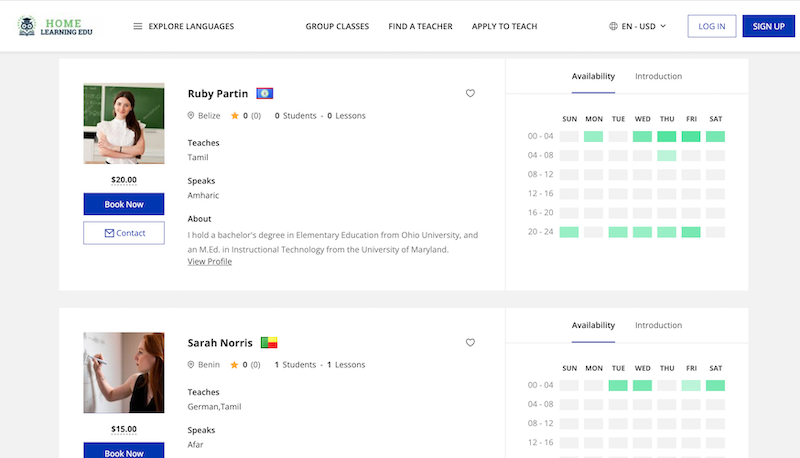Click the globe icon for language settings

pyautogui.click(x=613, y=26)
